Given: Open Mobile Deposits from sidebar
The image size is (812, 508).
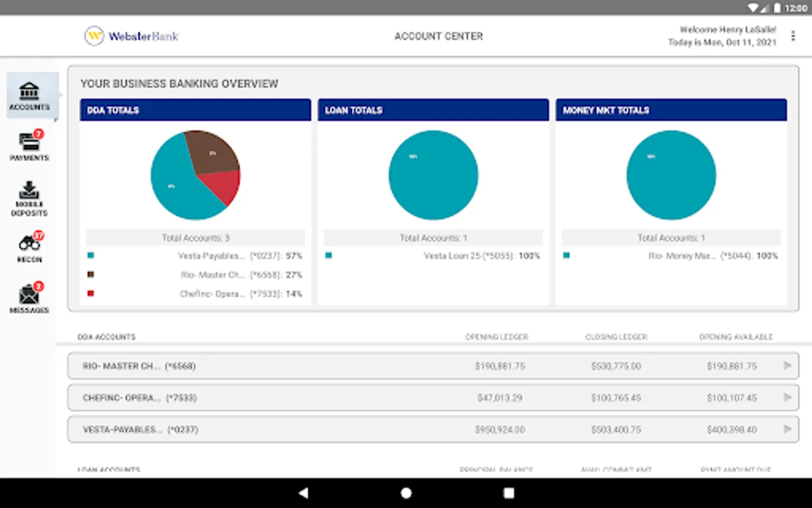Looking at the screenshot, I should (x=29, y=198).
